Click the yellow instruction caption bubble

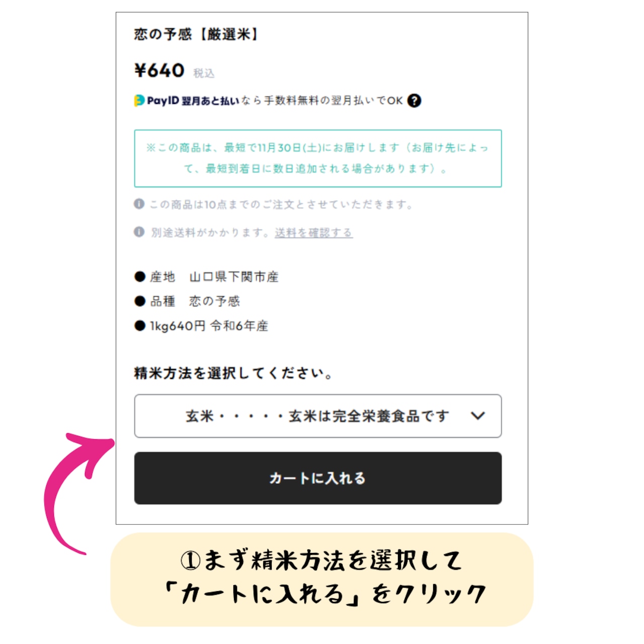322,579
